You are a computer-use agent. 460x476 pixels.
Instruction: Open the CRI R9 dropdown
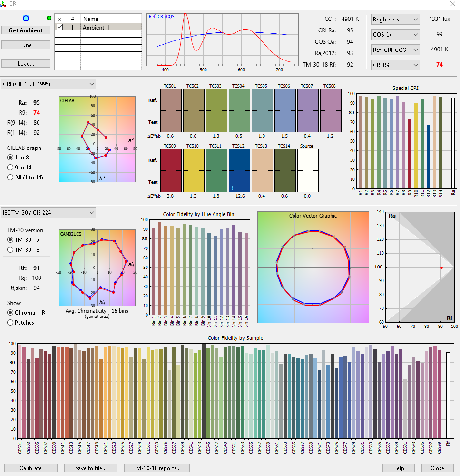[395, 65]
